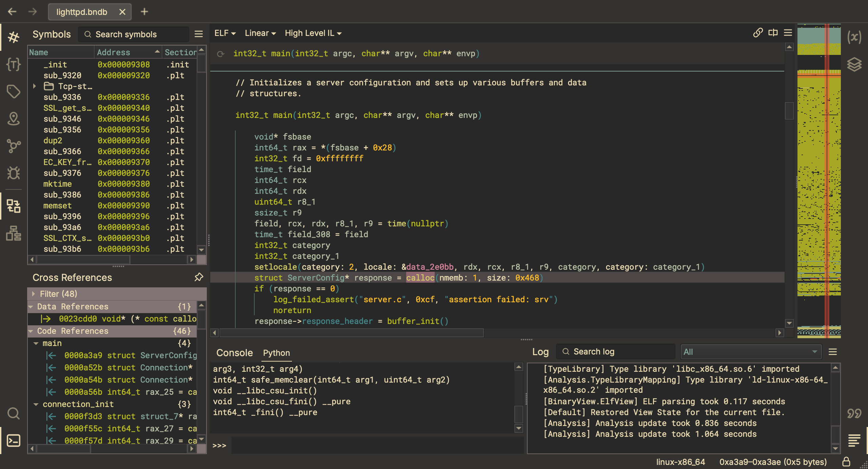
Task: Toggle the mini console terminal icon
Action: [x=14, y=440]
